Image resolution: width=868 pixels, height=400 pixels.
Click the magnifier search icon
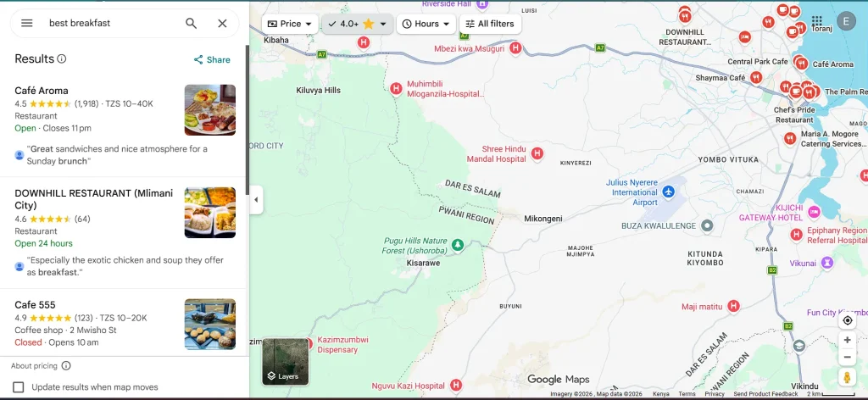(191, 23)
